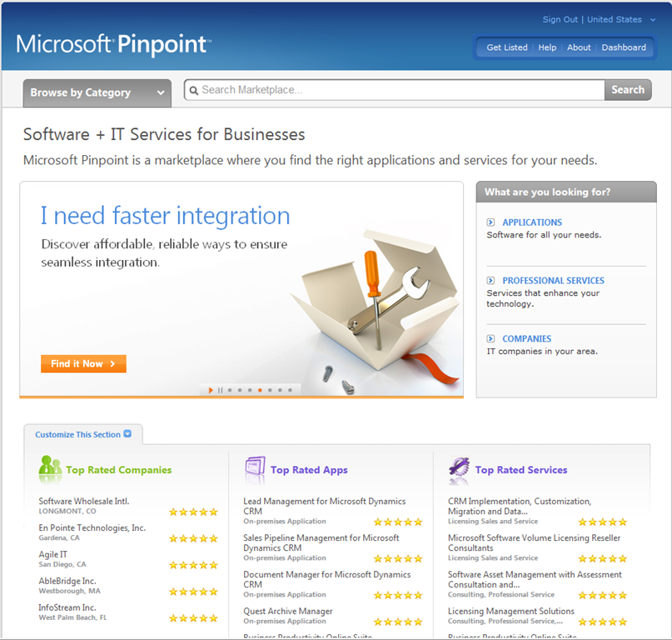Select the last carousel slide dot
Screen dimensions: 672x640
tap(290, 390)
